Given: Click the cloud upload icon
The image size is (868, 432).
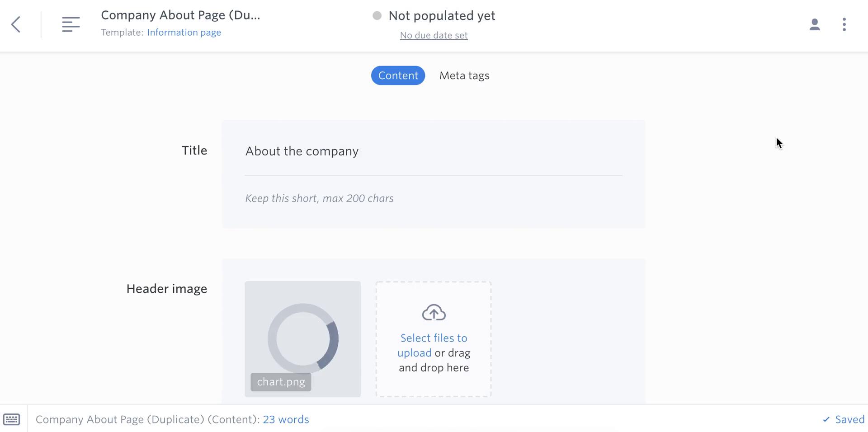Looking at the screenshot, I should (x=434, y=313).
